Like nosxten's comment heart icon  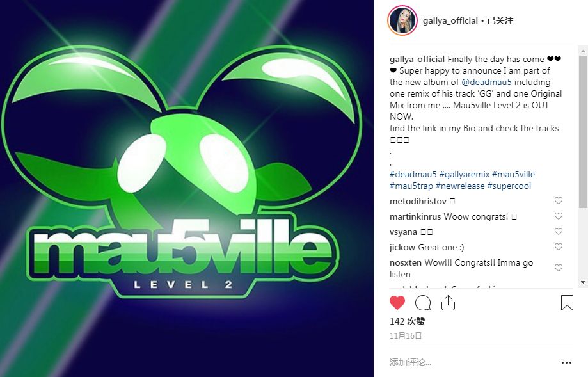pos(559,268)
